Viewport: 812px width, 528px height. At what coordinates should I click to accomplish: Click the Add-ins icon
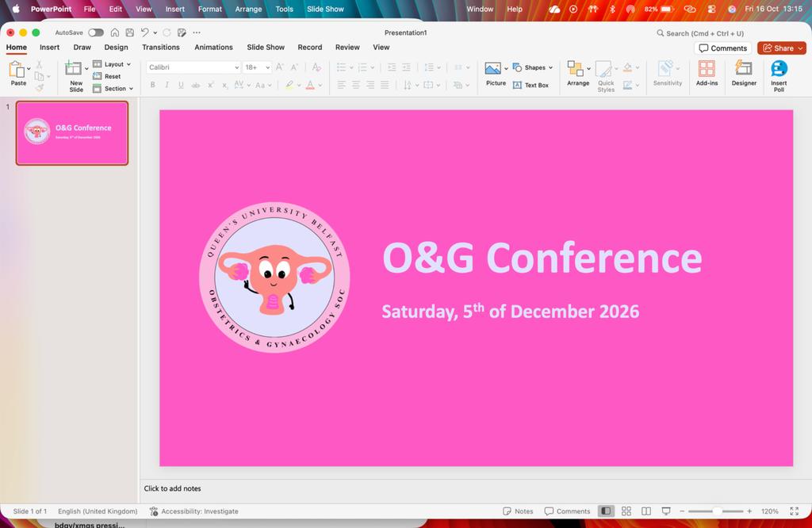[707, 68]
